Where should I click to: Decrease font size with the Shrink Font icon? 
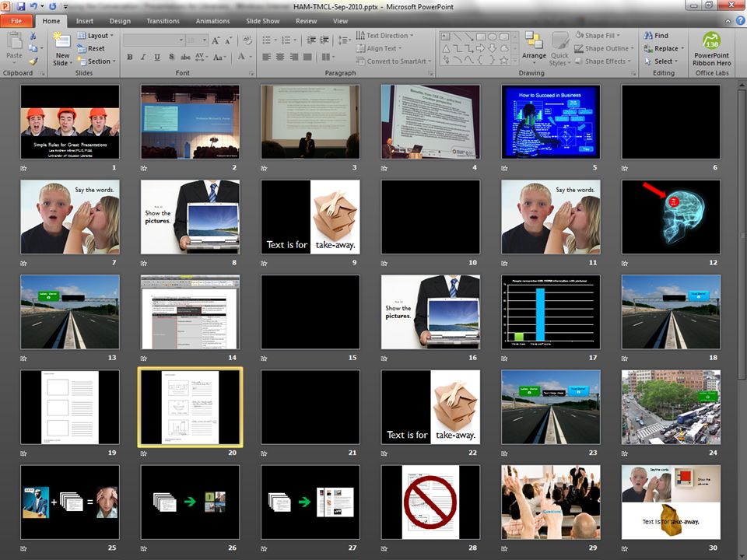coord(228,40)
